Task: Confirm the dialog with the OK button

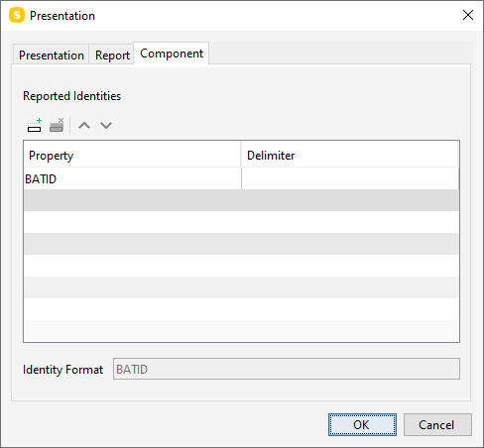Action: [362, 425]
